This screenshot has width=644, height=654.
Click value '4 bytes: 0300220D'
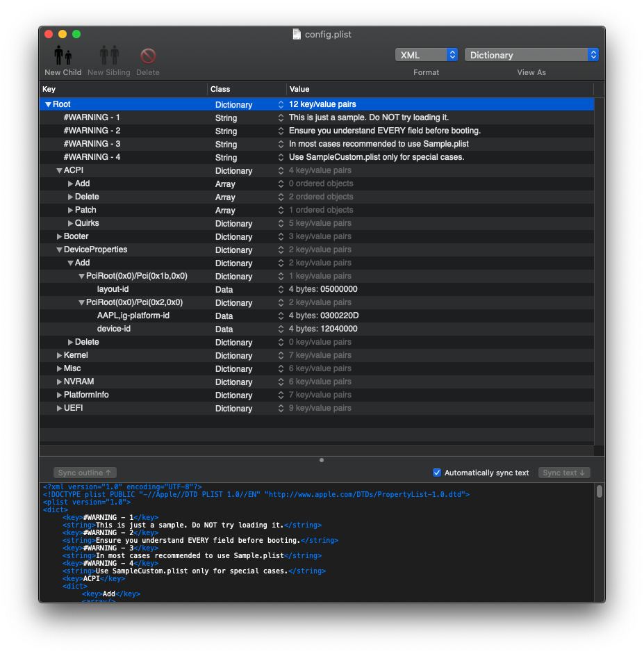[324, 316]
